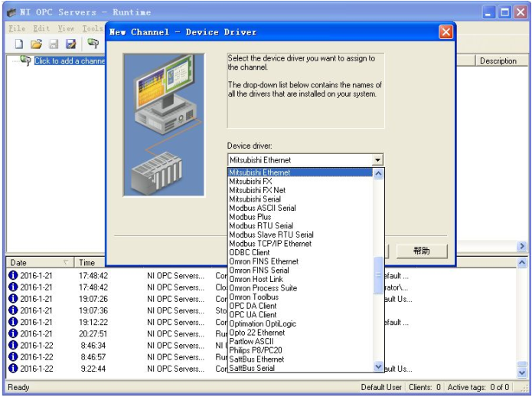Select Omron Host Link driver

(x=300, y=279)
